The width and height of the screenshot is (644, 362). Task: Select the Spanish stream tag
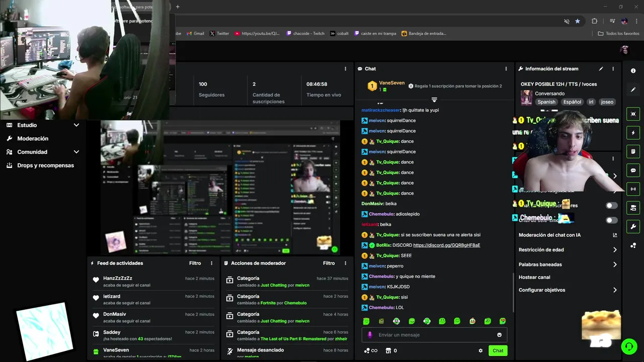(x=546, y=102)
